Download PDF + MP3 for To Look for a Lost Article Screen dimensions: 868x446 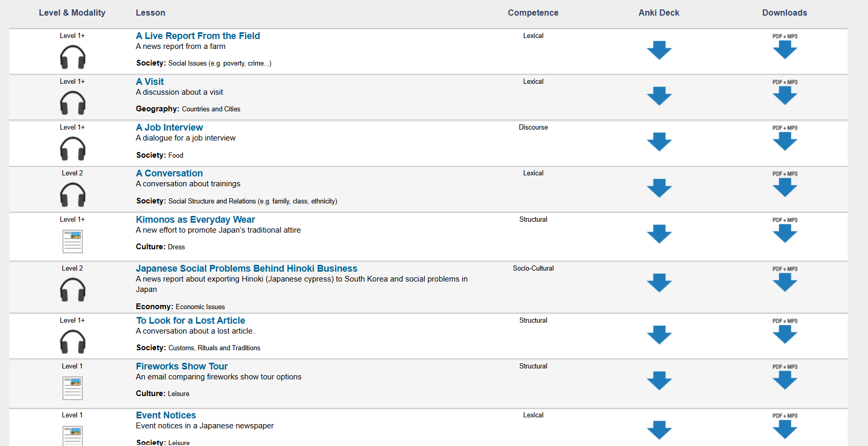(785, 332)
